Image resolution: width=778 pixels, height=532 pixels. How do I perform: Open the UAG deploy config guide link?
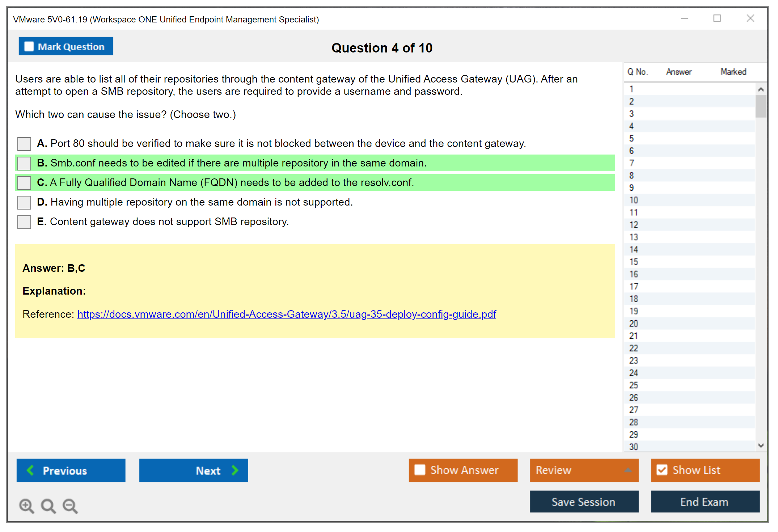tap(287, 314)
